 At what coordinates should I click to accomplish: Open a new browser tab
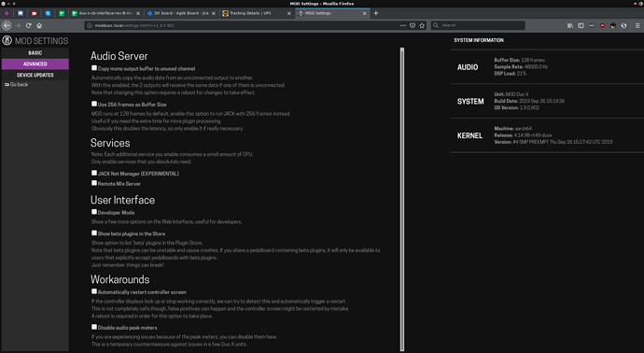point(376,13)
